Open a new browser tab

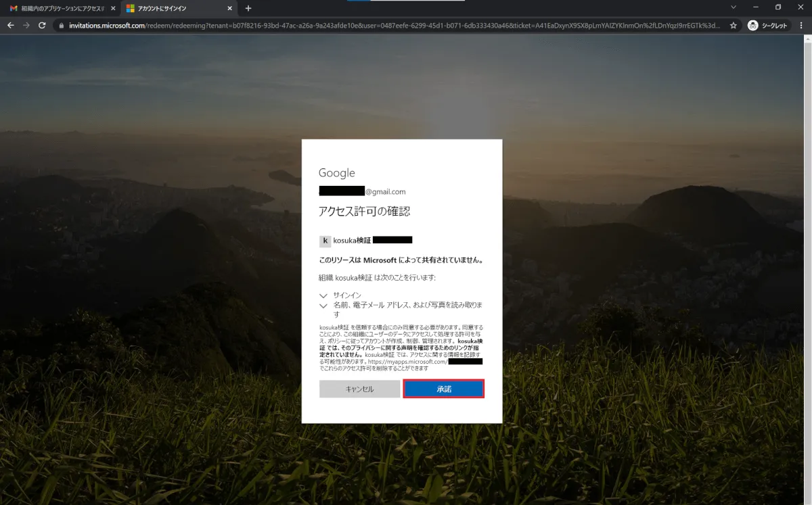click(x=248, y=8)
